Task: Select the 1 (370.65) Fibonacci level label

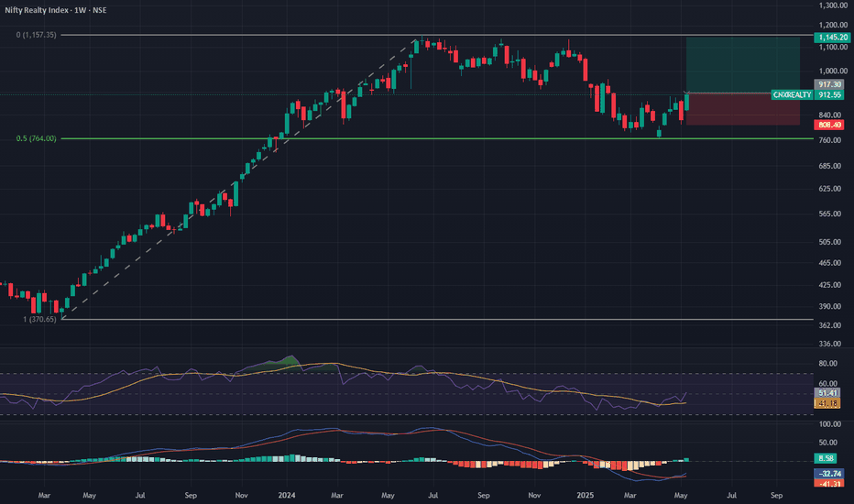Action: tap(39, 319)
